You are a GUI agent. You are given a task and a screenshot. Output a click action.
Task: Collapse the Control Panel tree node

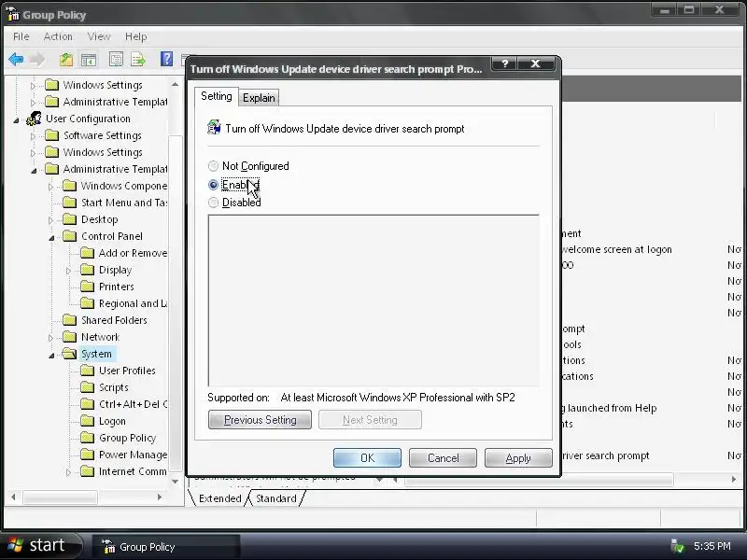pyautogui.click(x=51, y=237)
